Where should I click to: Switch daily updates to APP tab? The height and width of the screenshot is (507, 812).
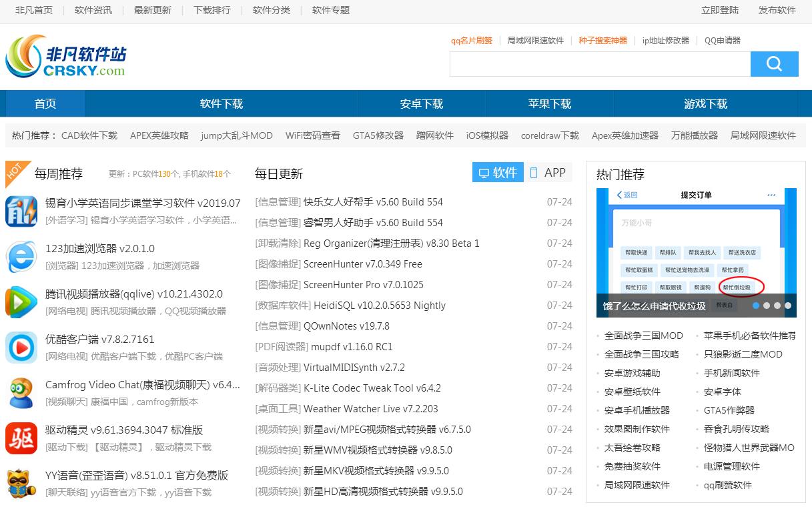547,173
